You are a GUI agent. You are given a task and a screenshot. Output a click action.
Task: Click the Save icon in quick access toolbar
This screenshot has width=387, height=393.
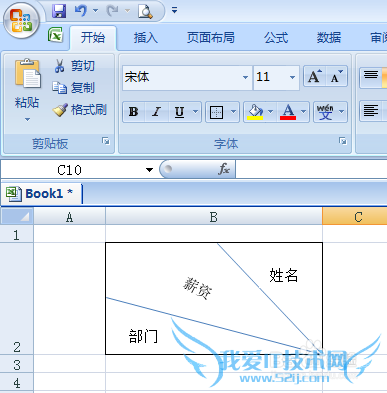click(59, 11)
